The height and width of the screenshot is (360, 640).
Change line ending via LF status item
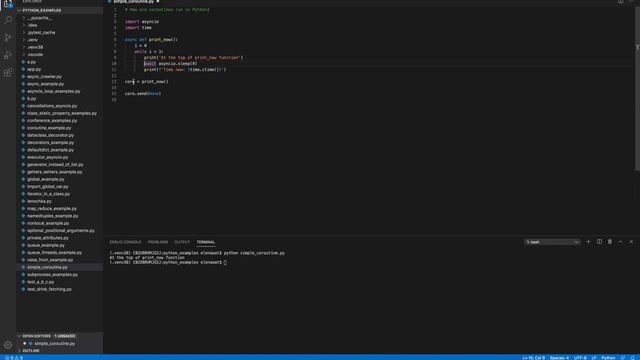point(594,358)
